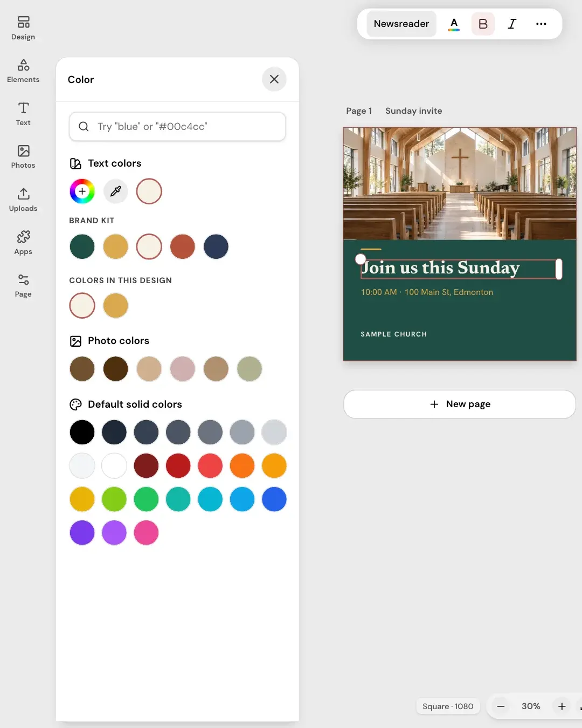Select the church interior photo
The height and width of the screenshot is (728, 582).
pyautogui.click(x=460, y=183)
